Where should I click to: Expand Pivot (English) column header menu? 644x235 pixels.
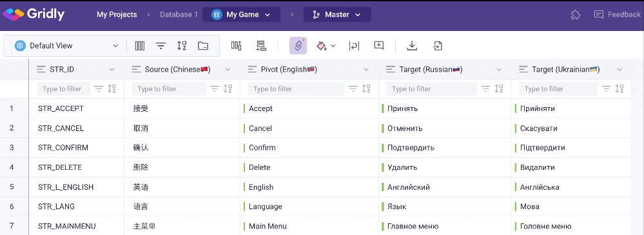tap(366, 70)
